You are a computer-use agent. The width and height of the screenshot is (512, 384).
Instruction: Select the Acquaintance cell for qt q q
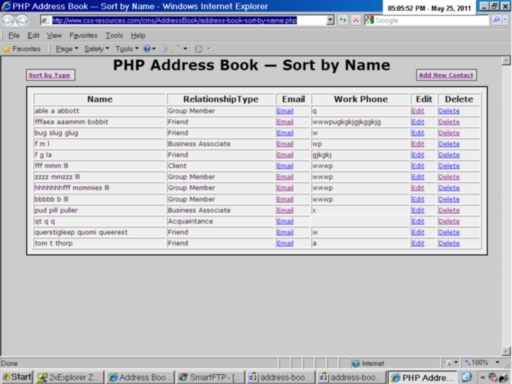tap(221, 221)
